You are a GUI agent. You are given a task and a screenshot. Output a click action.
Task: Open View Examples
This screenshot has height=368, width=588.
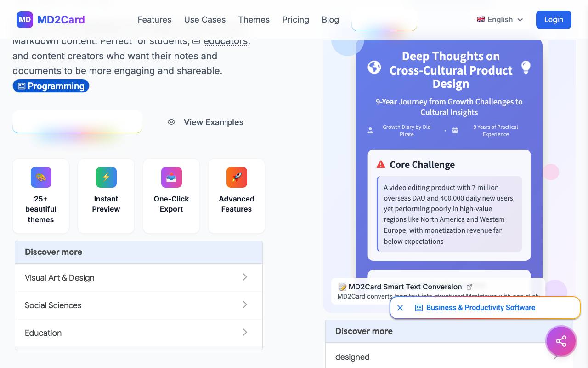click(205, 122)
